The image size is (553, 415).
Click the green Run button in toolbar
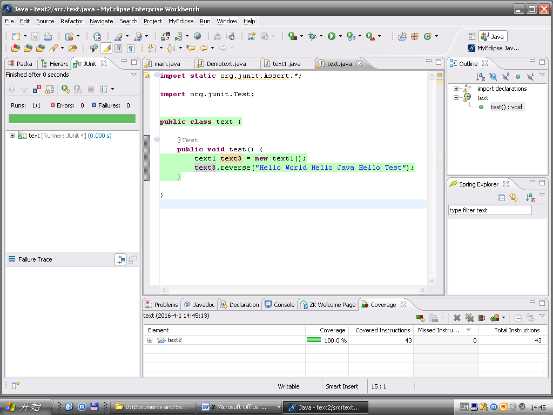[x=331, y=36]
